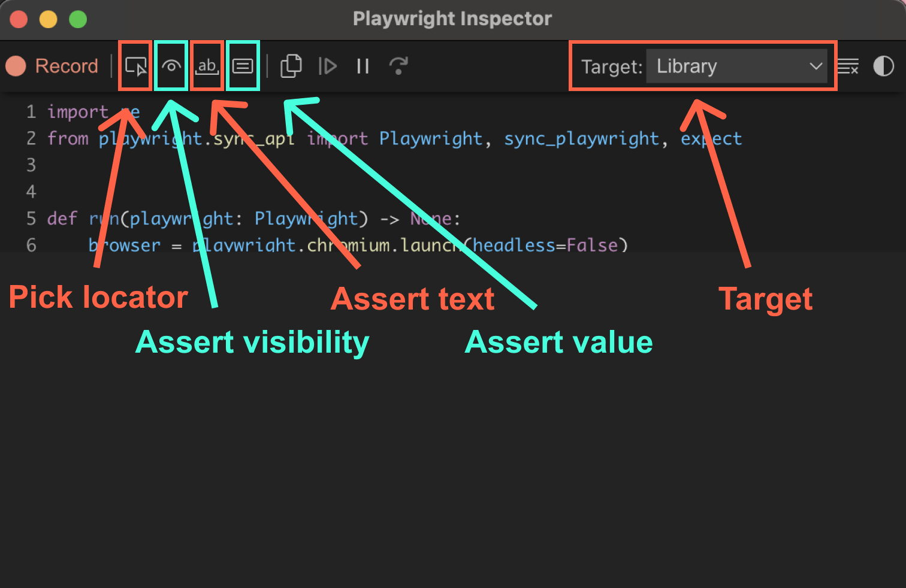This screenshot has width=906, height=588.
Task: Expand the Library target selector chevron
Action: pyautogui.click(x=816, y=66)
